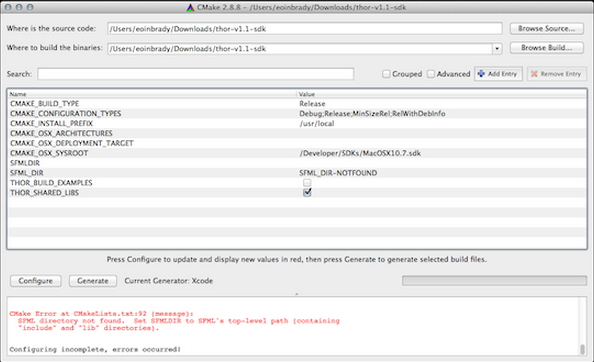Check THOR_BUILD_EXAMPLES option
The width and height of the screenshot is (594, 362).
coord(307,183)
